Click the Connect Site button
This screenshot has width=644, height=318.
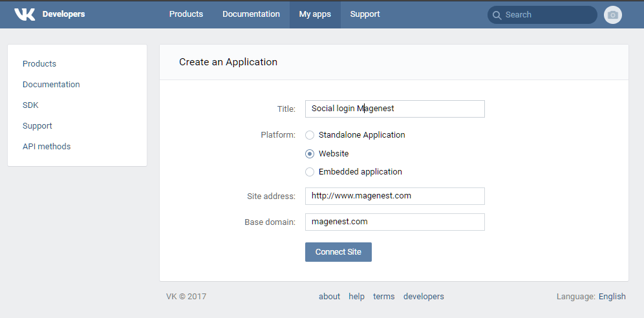338,252
